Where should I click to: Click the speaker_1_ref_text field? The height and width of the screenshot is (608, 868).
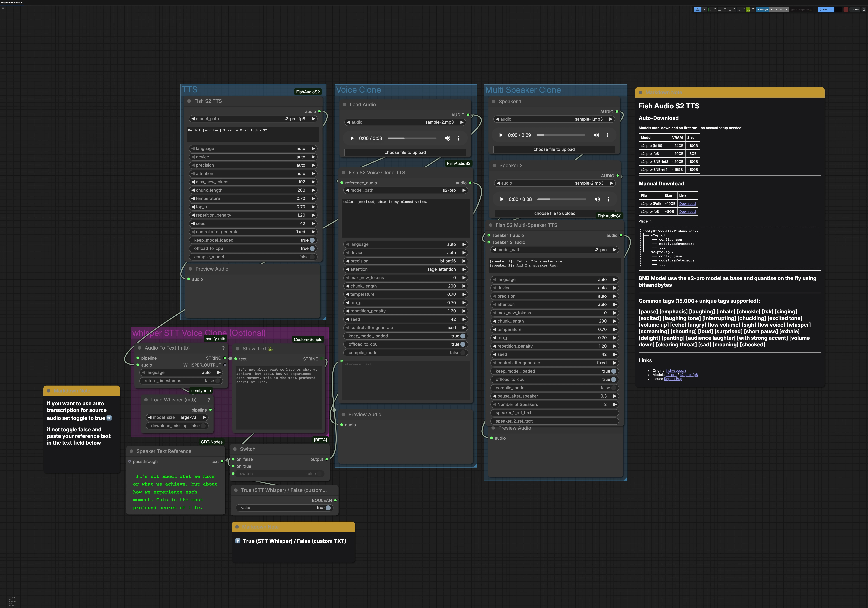pos(555,413)
